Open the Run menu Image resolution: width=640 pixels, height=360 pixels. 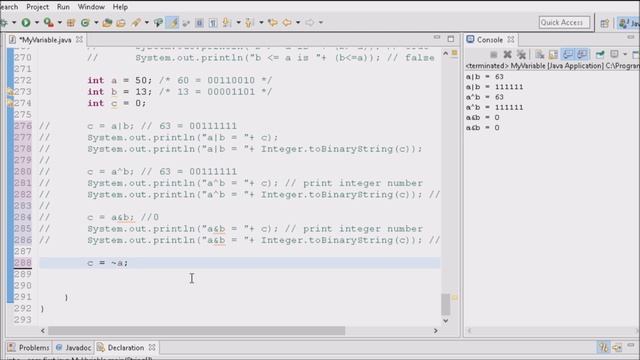tap(63, 7)
